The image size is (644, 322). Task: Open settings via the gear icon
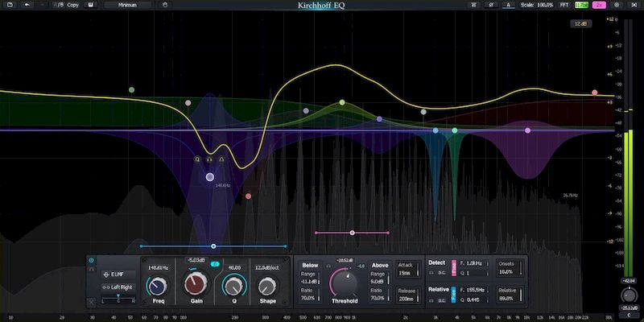[x=617, y=5]
